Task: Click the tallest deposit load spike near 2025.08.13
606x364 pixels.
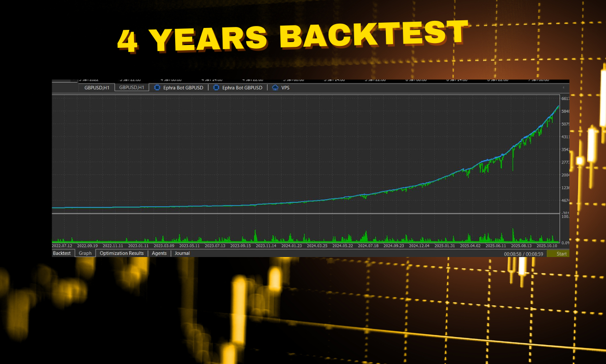Action: [x=513, y=233]
